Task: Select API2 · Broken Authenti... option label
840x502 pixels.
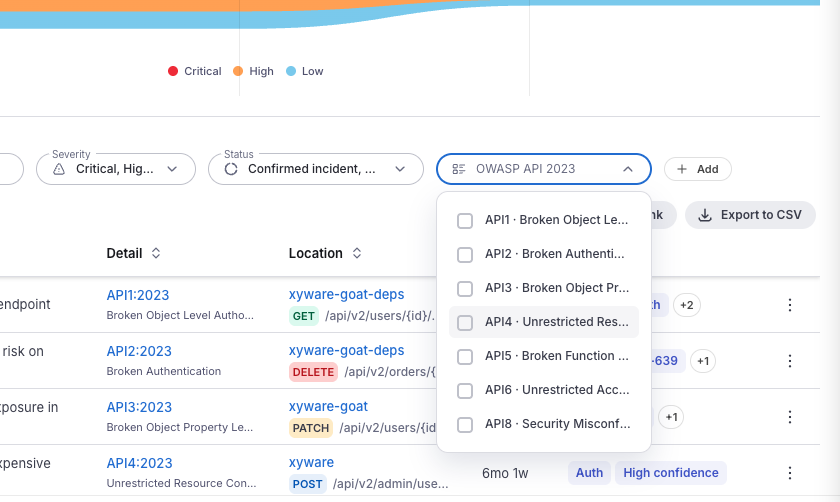Action: 554,254
